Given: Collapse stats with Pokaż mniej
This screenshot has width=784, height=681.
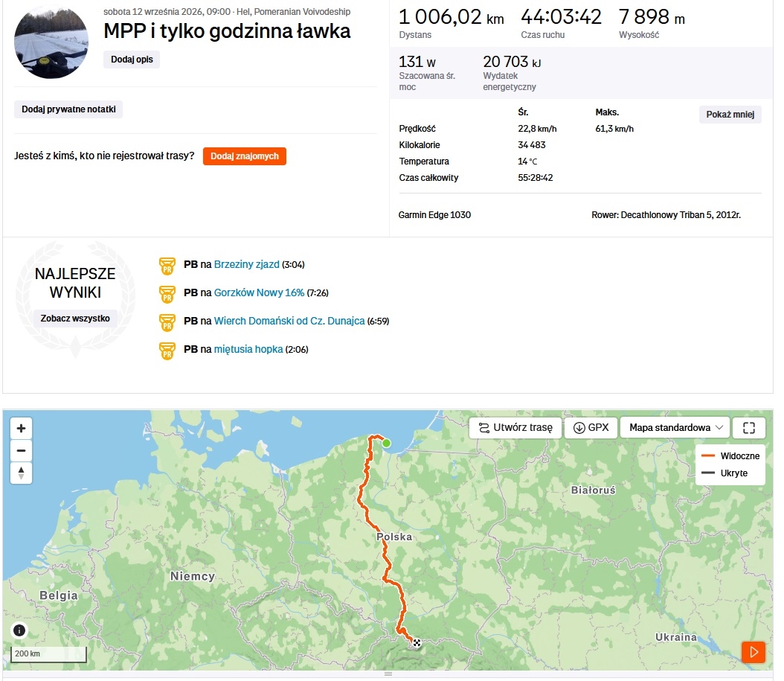Looking at the screenshot, I should (x=730, y=115).
